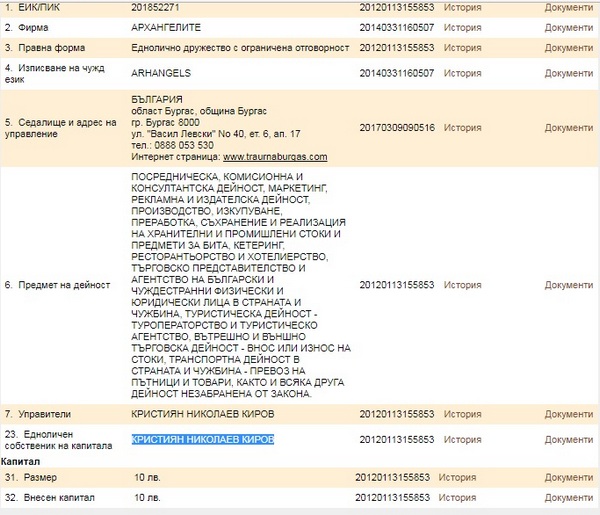Click label 5. Седалище и адрес на управление

60,128
